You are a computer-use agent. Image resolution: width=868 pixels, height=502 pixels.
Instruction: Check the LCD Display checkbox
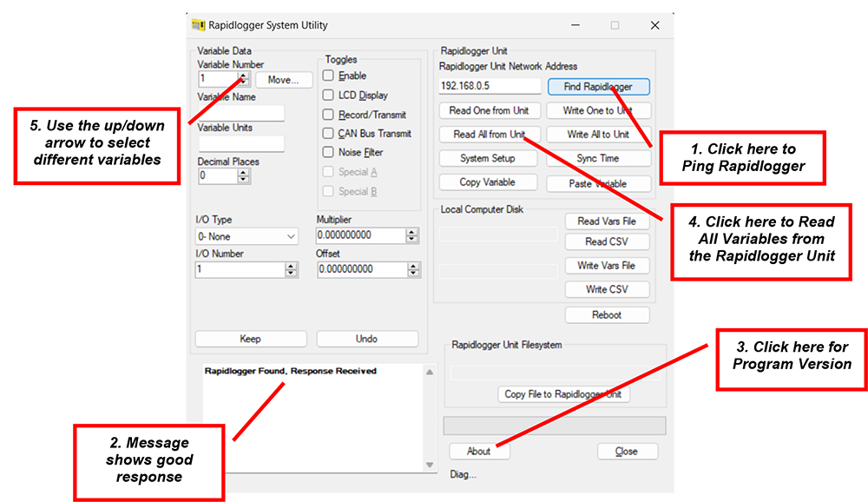(x=328, y=95)
